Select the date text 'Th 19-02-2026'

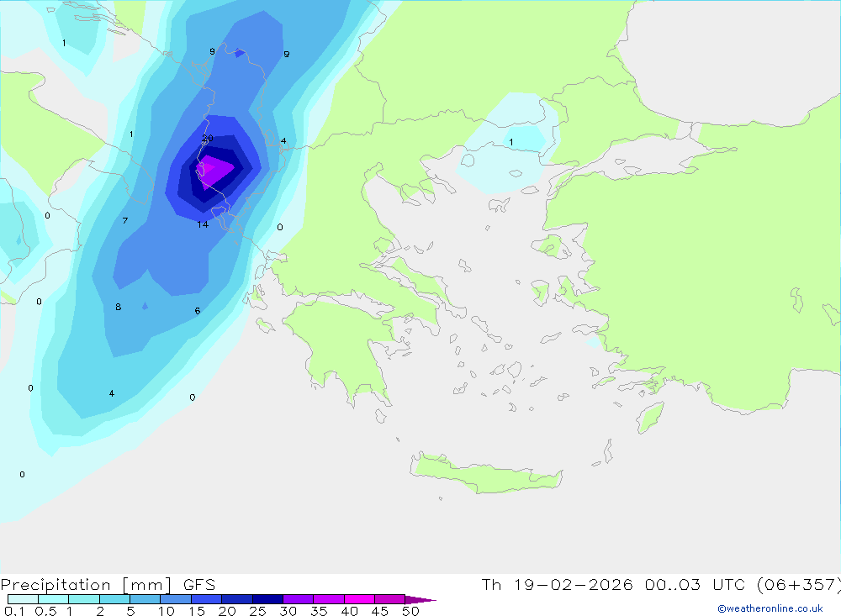point(557,584)
